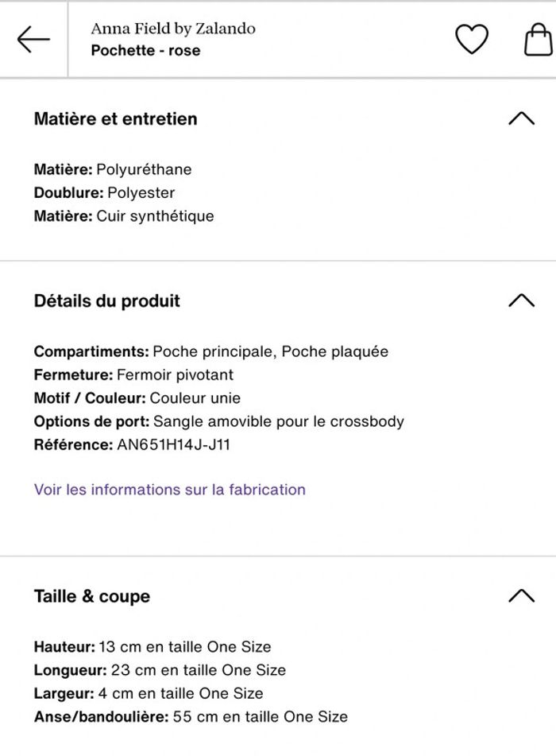Add the pochette to wishlist via heart icon
Screen dimensions: 556x756
point(471,39)
